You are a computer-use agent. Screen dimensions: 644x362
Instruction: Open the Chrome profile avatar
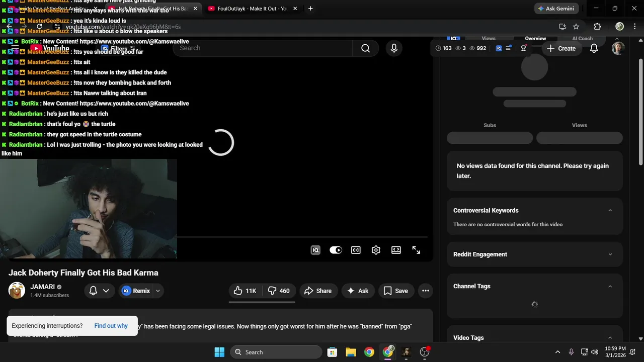coord(620,26)
